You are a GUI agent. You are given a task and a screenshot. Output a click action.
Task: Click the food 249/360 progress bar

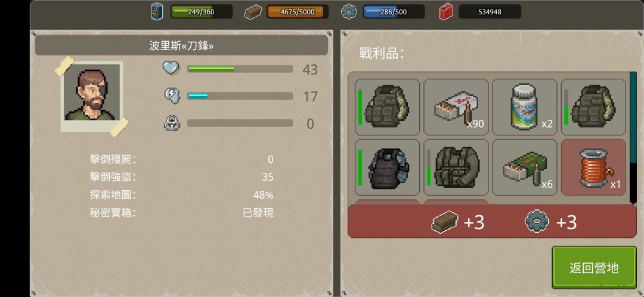pos(202,12)
